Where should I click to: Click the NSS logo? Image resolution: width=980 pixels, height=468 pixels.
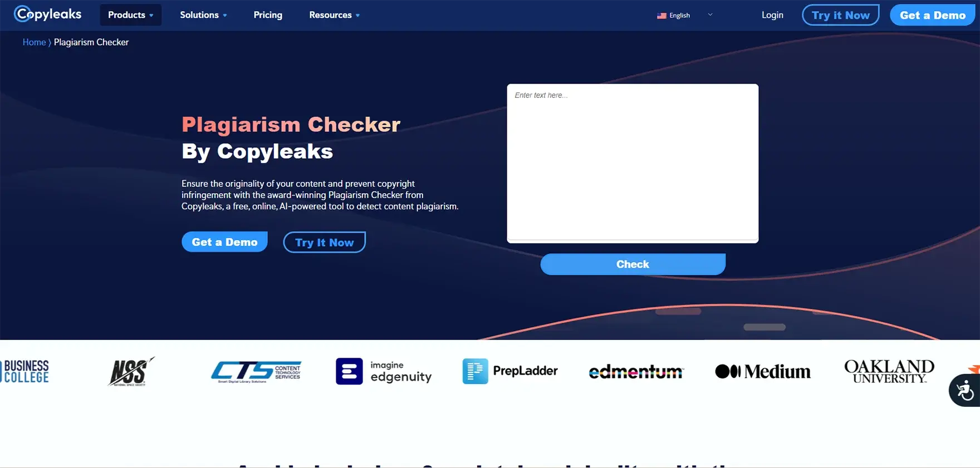pos(130,372)
